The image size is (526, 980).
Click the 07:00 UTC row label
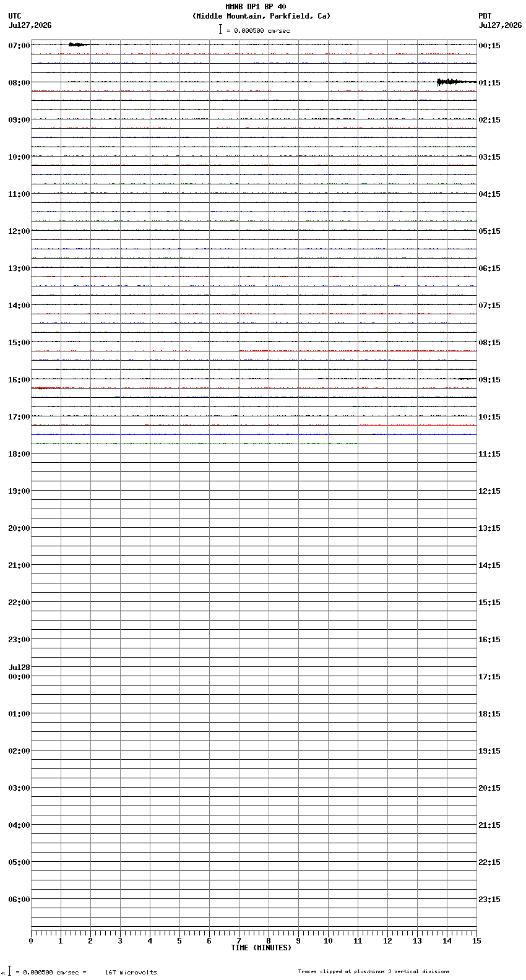(19, 46)
